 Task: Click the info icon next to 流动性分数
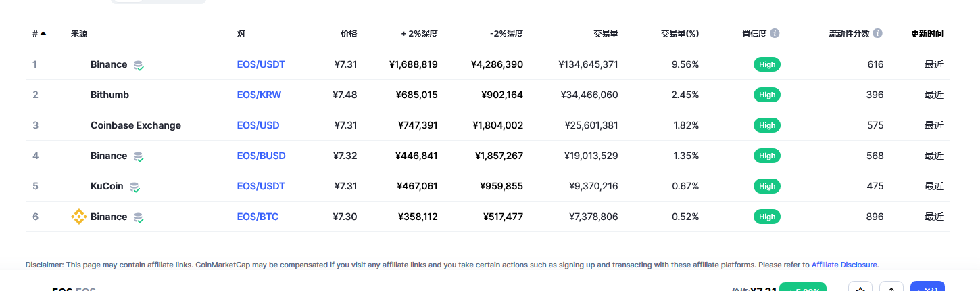(x=877, y=33)
